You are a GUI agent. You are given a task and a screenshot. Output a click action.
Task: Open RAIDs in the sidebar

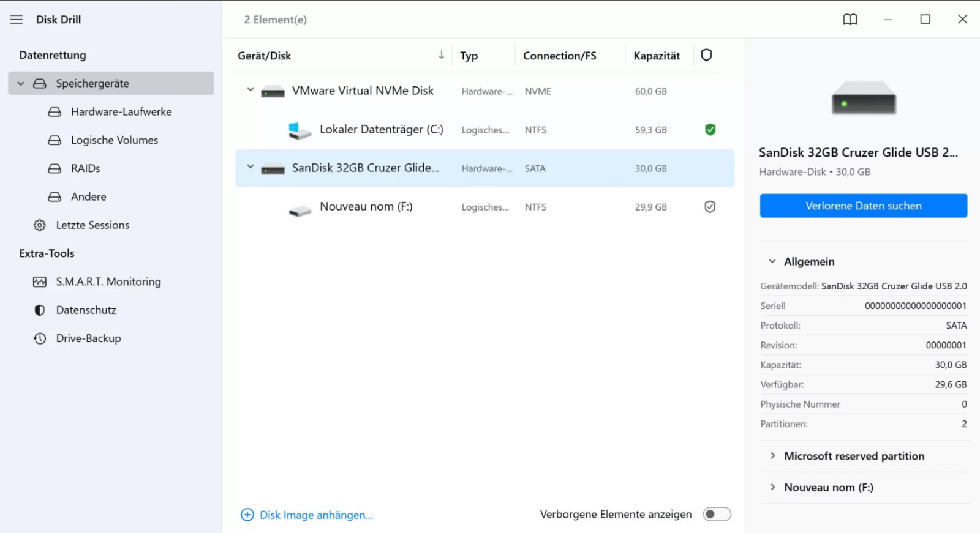[86, 168]
